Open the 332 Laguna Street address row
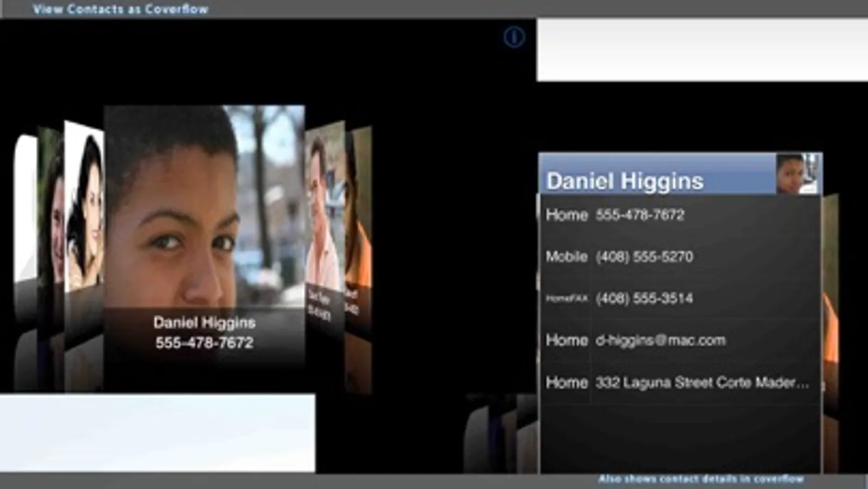868x489 pixels. [680, 383]
